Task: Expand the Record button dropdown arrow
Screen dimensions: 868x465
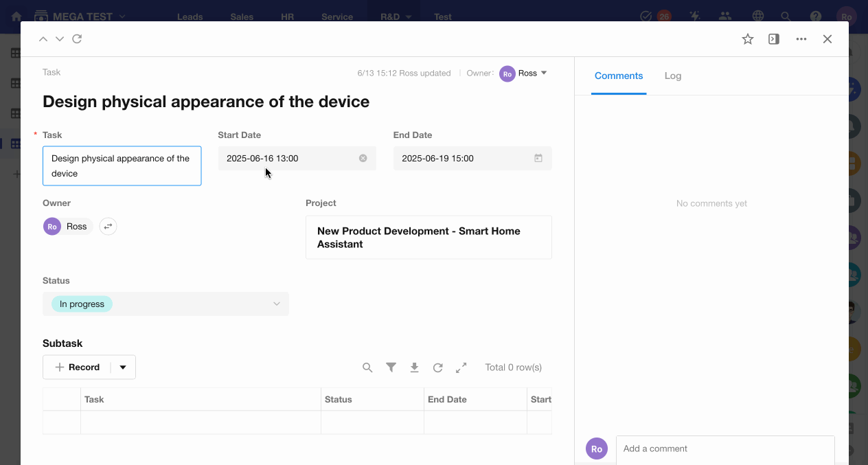Action: (123, 367)
